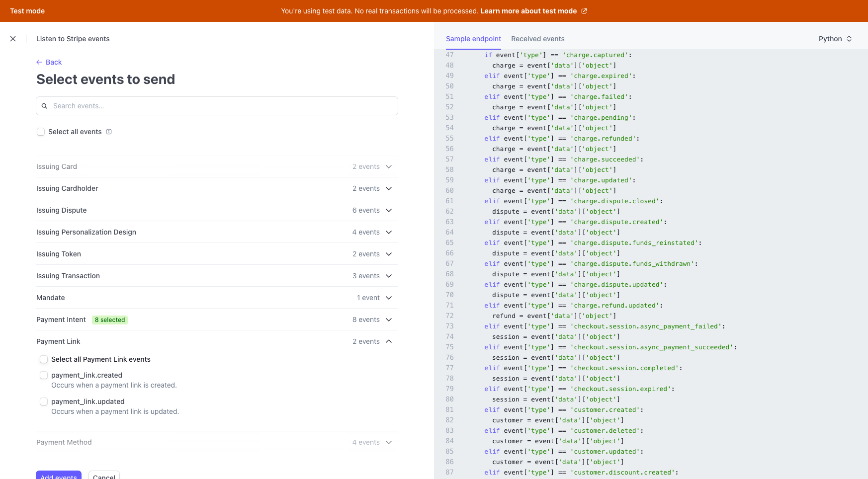868x479 pixels.
Task: Click the Payment Intent row label
Action: 61,319
